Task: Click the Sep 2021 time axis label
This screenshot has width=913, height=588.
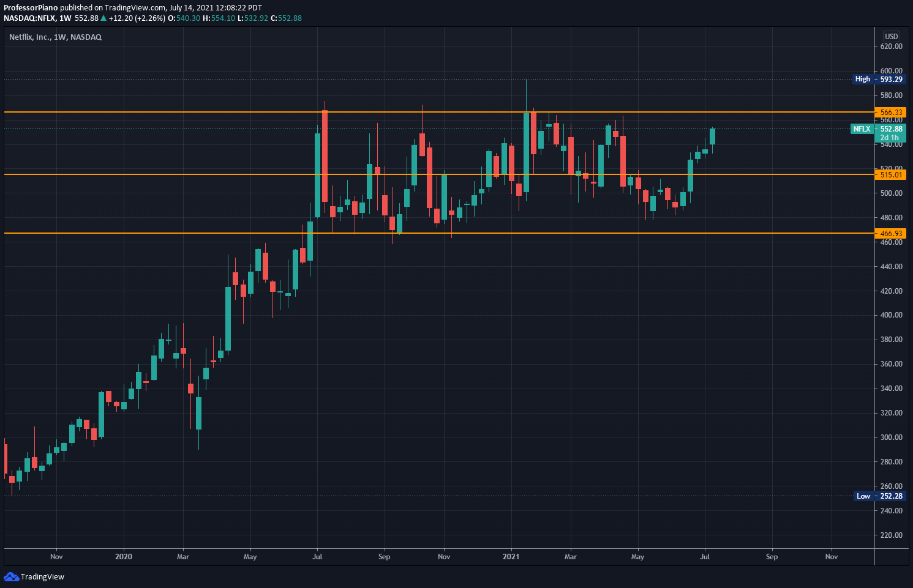Action: click(x=772, y=557)
